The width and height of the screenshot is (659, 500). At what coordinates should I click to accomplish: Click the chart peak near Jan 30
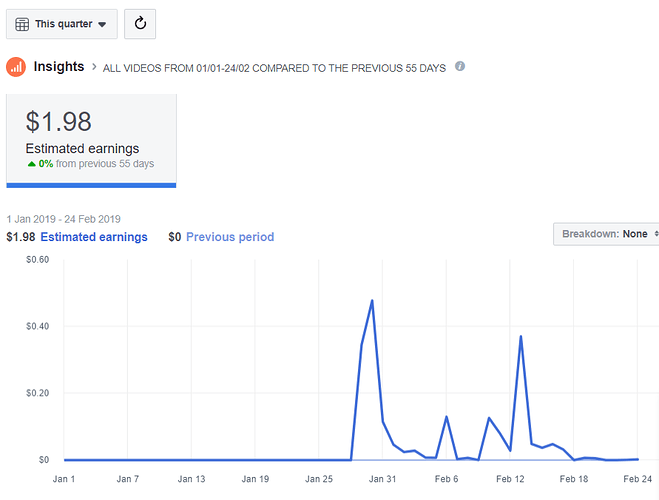click(372, 301)
